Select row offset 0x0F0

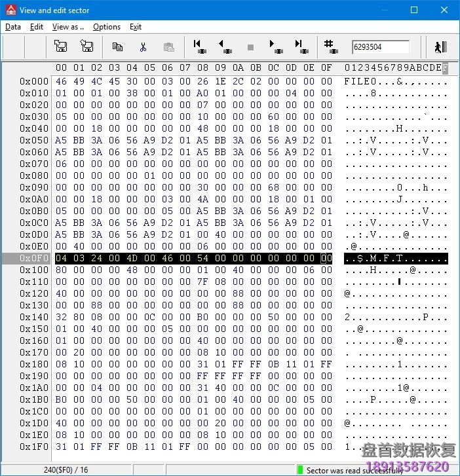34,258
